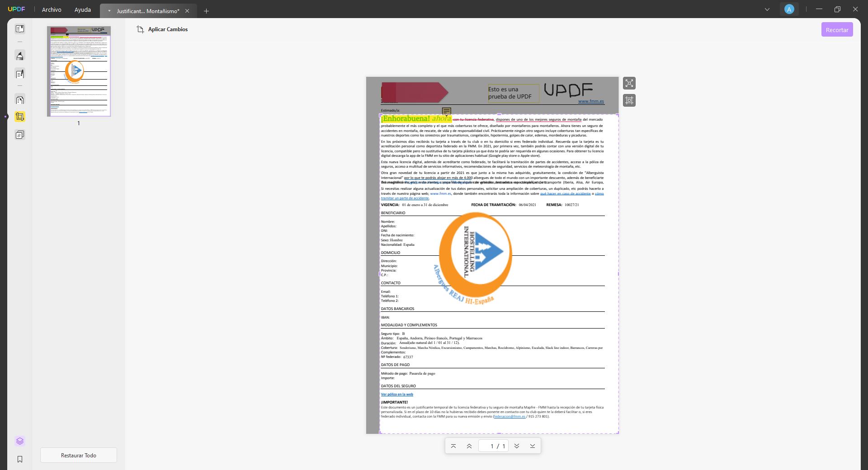Click the VIGENCIA date text
The height and width of the screenshot is (470, 868).
pyautogui.click(x=415, y=205)
